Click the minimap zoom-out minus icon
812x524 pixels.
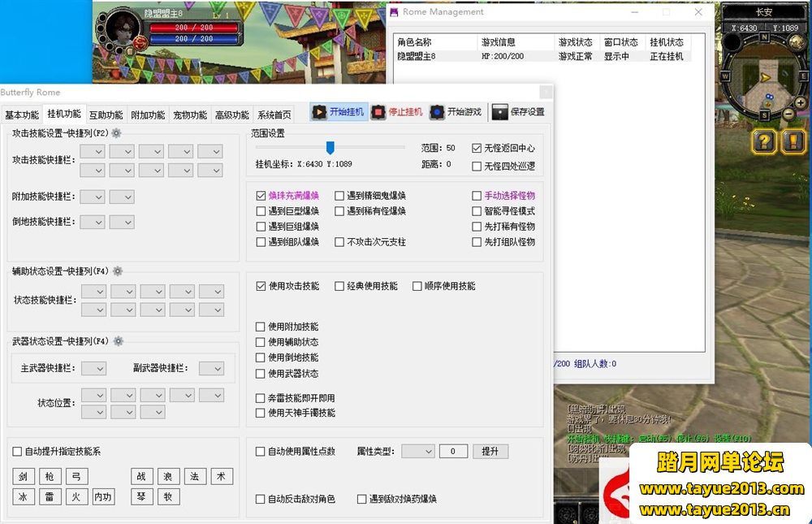coord(788,114)
